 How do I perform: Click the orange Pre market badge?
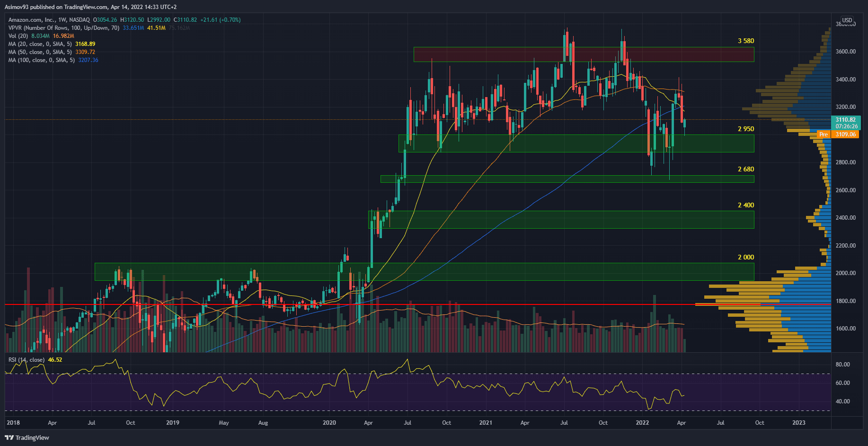[x=824, y=134]
